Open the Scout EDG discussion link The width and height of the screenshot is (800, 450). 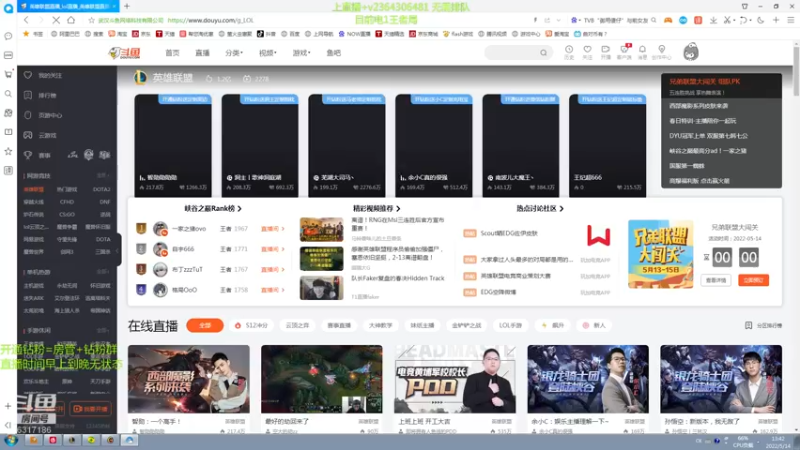[x=509, y=233]
